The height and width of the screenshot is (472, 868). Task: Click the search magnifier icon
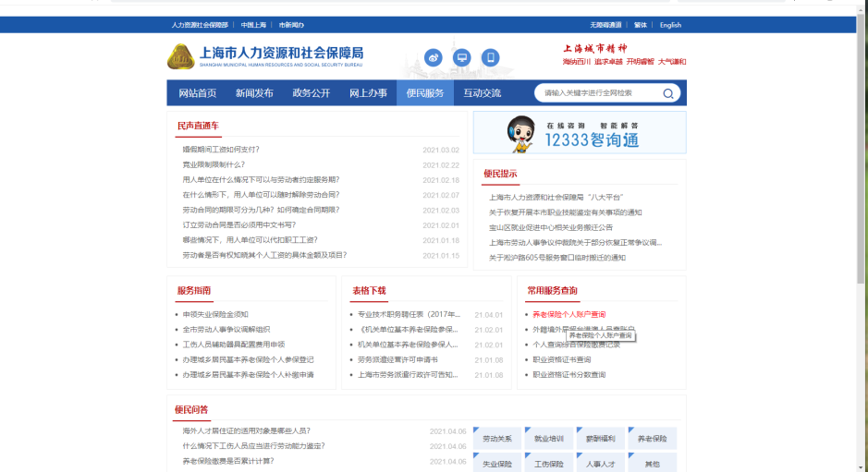click(668, 93)
